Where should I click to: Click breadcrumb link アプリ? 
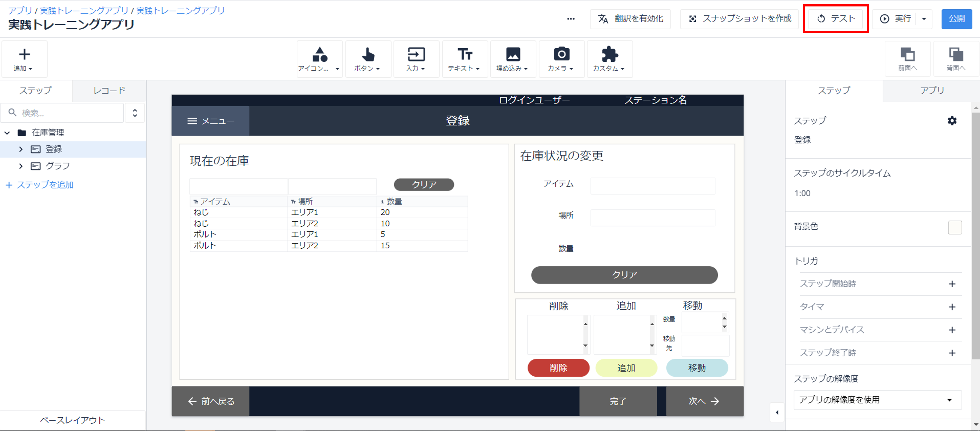[20, 10]
